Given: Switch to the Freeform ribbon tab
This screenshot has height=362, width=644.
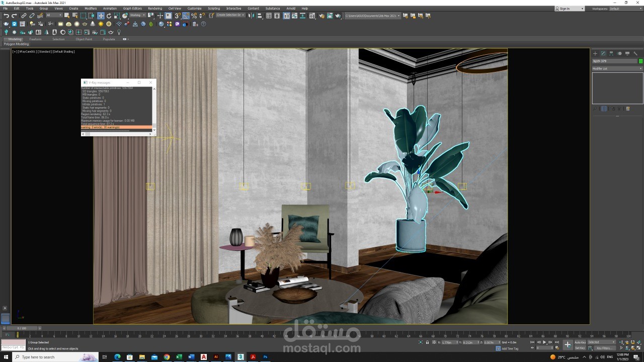Looking at the screenshot, I should tap(35, 39).
